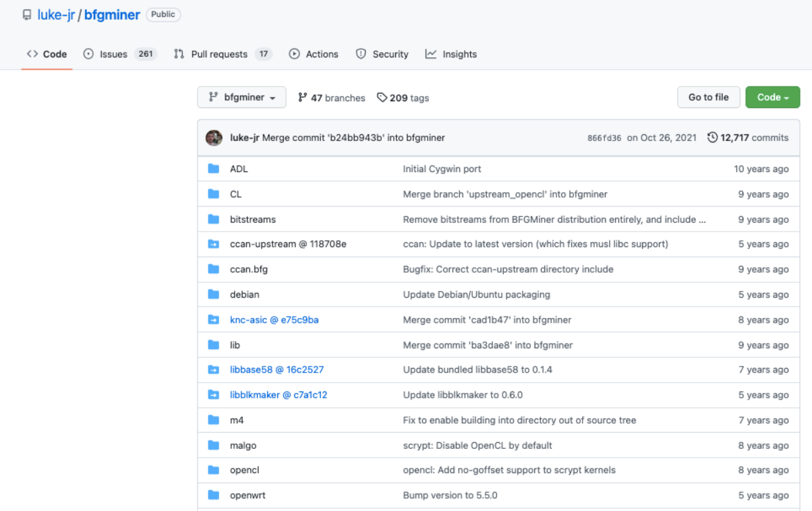Image resolution: width=812 pixels, height=511 pixels.
Task: Open the Actions tab
Action: (x=314, y=54)
